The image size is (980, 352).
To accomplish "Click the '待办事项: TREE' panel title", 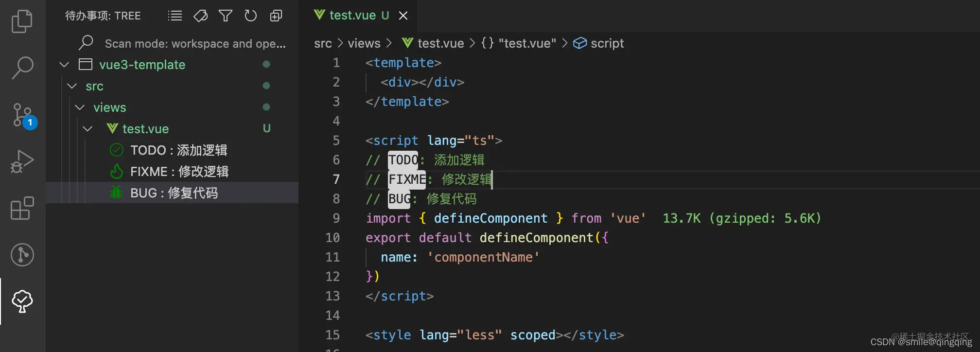I will [103, 16].
